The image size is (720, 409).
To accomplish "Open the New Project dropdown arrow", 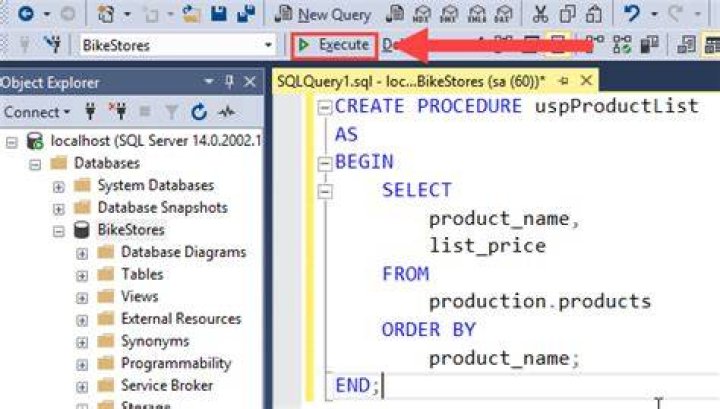I will pos(127,14).
